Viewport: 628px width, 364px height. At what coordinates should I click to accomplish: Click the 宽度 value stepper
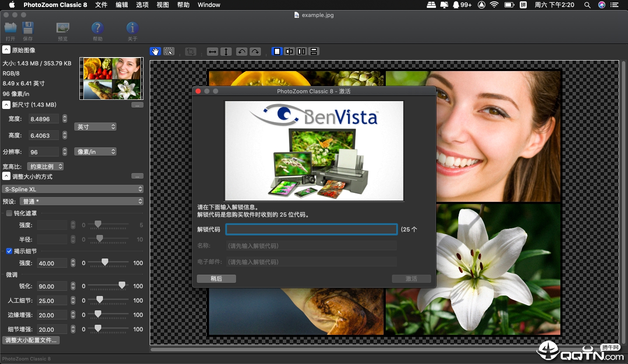(x=65, y=119)
